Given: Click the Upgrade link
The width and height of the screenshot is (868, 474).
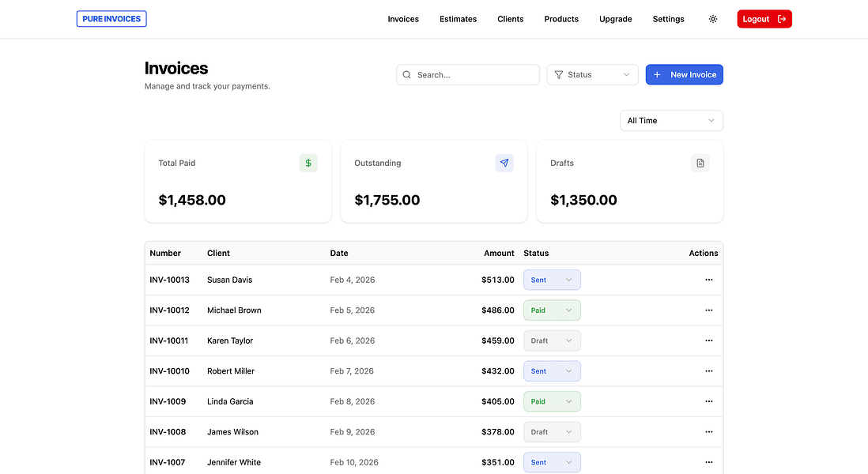Looking at the screenshot, I should [615, 19].
